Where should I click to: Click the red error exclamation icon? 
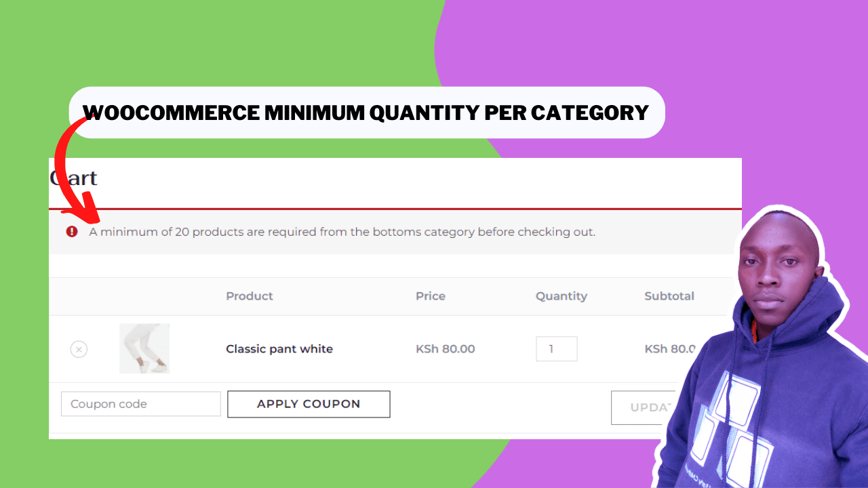pos(72,232)
